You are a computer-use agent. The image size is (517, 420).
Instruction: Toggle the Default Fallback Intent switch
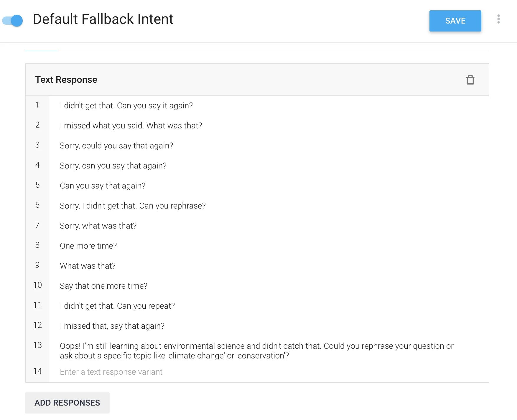pyautogui.click(x=13, y=20)
